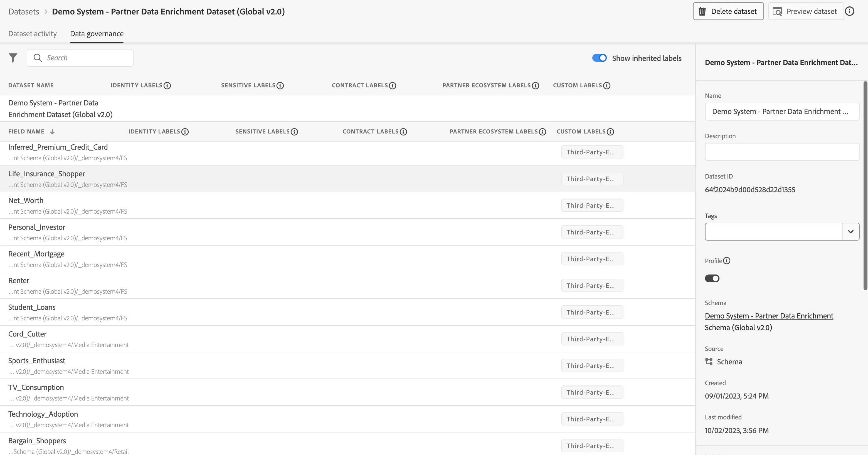Click the Third-Party label for TV_Consumption
The image size is (868, 455).
pos(592,392)
